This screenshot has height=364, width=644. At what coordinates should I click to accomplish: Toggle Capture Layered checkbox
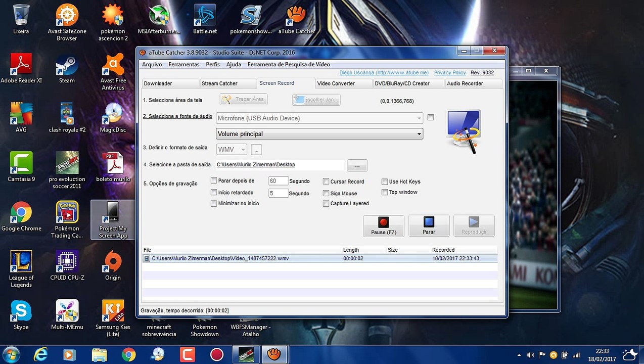(x=326, y=204)
